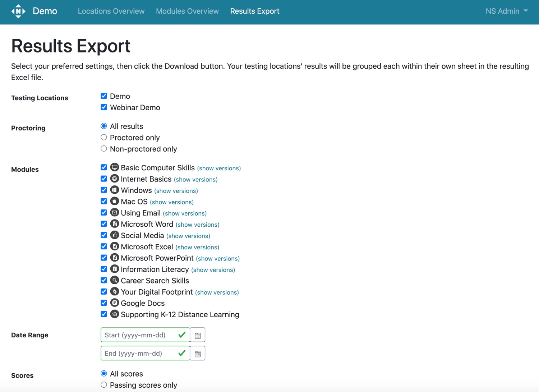
Task: Select the Proctored only option
Action: pos(104,137)
